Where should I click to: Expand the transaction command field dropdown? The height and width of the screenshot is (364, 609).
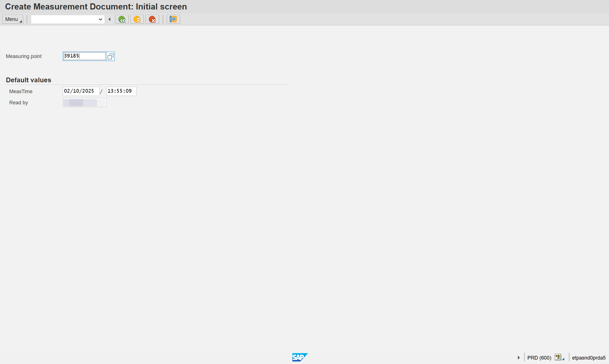[101, 19]
